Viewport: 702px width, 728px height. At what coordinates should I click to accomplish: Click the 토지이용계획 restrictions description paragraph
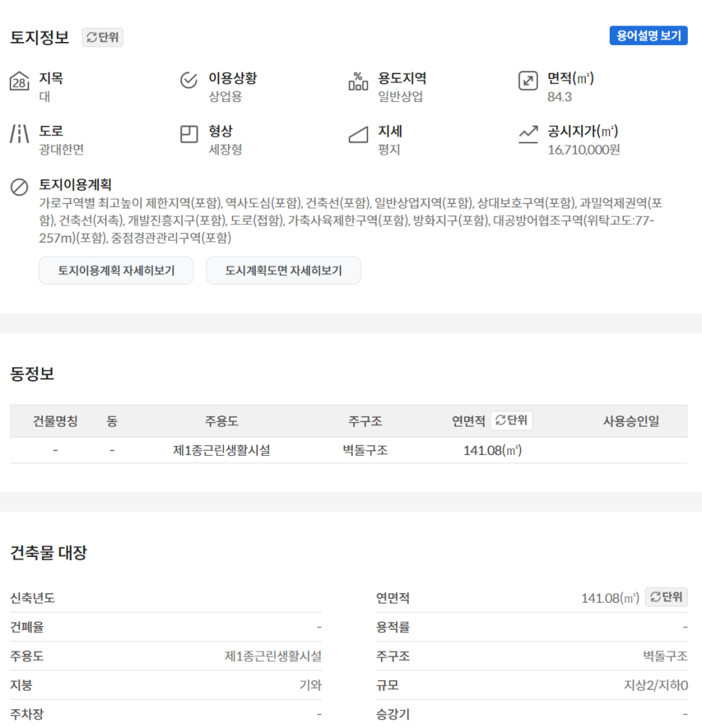coord(351,220)
